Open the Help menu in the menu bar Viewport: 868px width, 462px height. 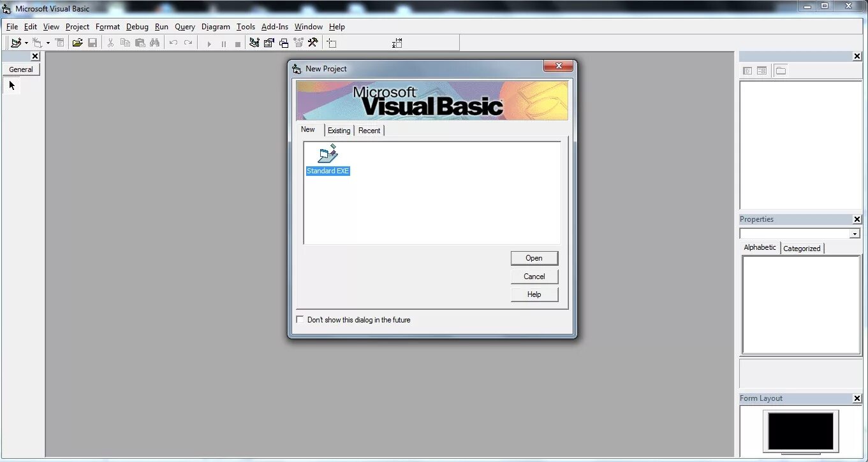[x=337, y=27]
